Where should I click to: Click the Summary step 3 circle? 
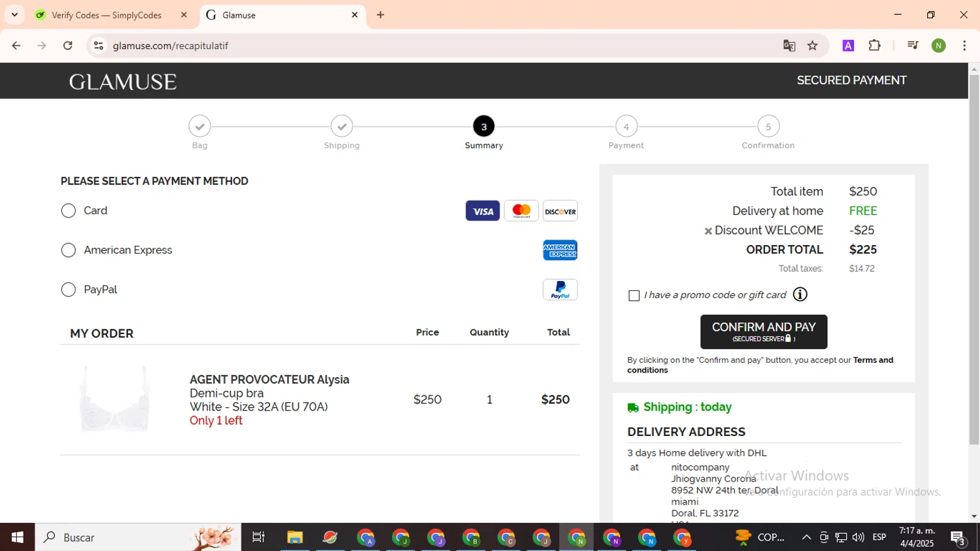point(484,126)
